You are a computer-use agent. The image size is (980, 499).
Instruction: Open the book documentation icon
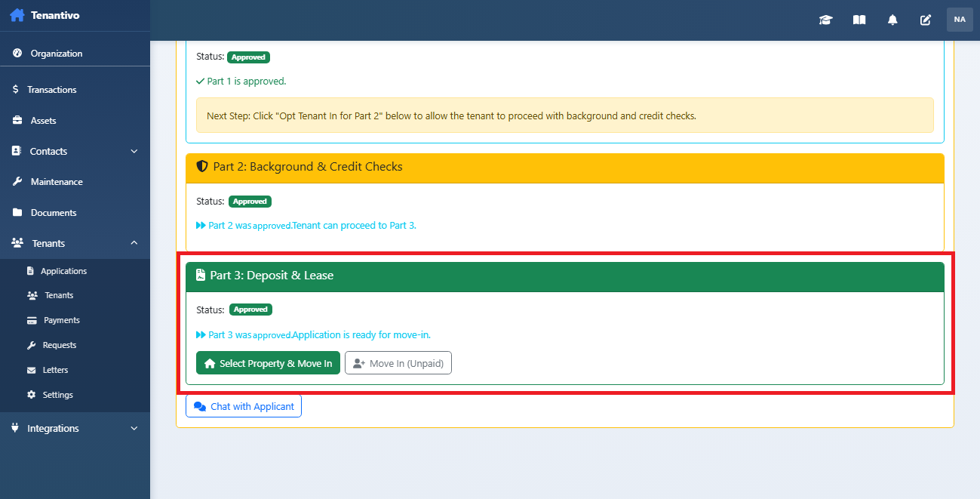point(859,20)
